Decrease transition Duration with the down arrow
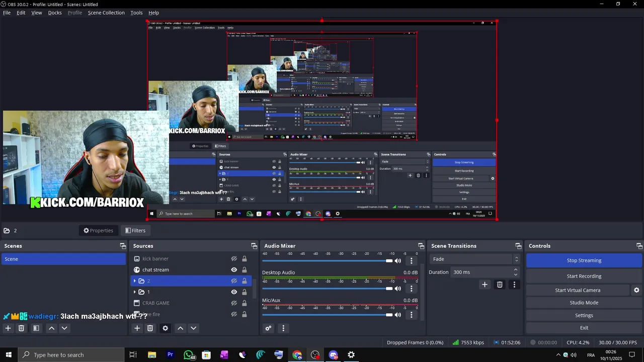 515,275
